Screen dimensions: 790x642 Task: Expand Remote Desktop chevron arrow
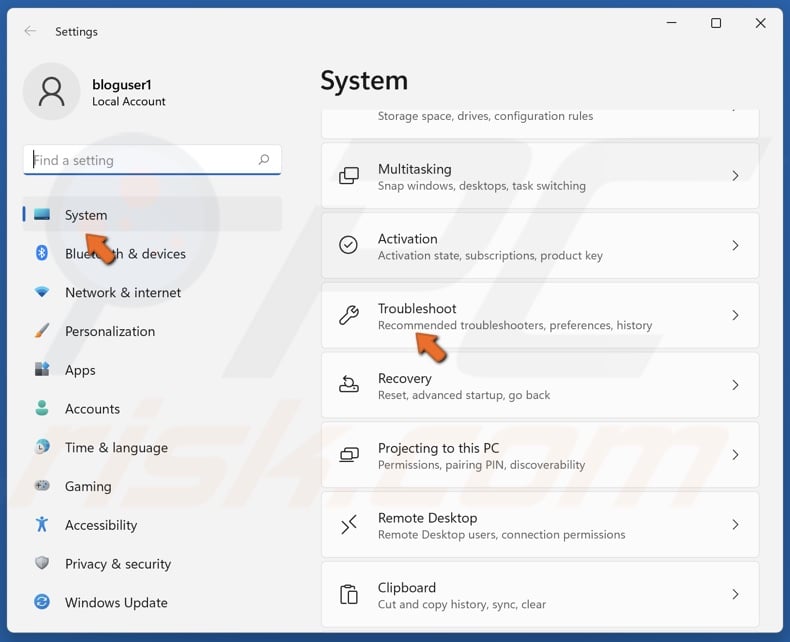tap(735, 525)
